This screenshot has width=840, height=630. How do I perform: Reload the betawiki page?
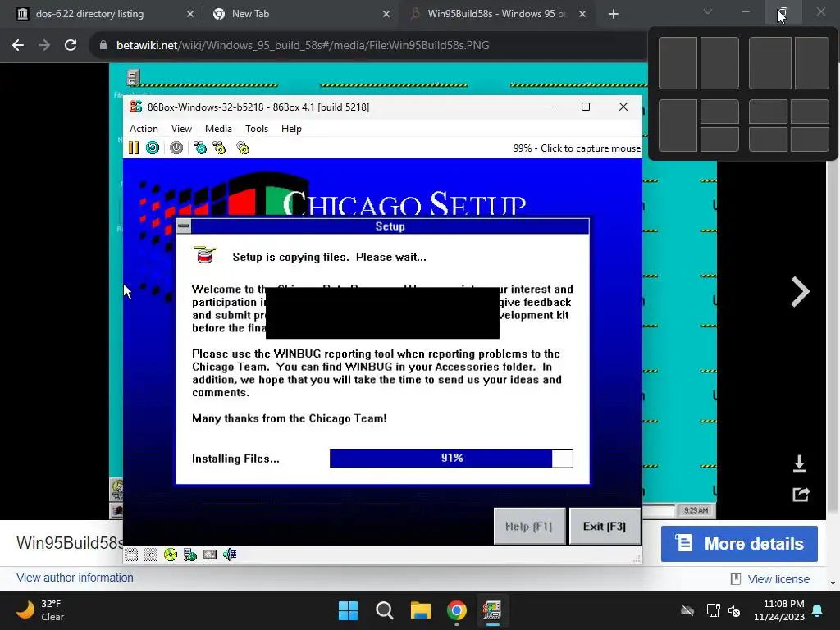click(71, 45)
